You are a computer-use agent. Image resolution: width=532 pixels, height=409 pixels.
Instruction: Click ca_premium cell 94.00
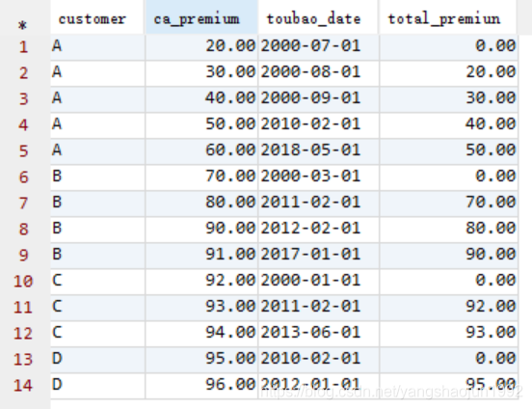click(x=201, y=334)
